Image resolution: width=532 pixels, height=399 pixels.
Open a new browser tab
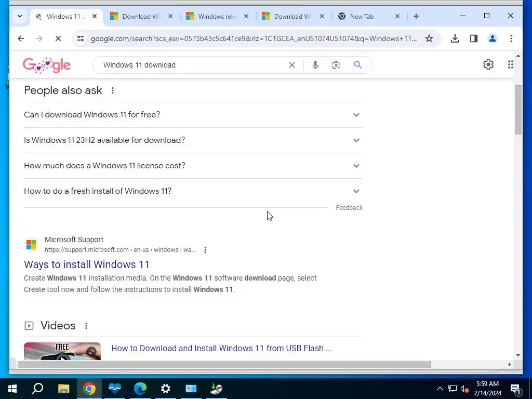pyautogui.click(x=416, y=16)
